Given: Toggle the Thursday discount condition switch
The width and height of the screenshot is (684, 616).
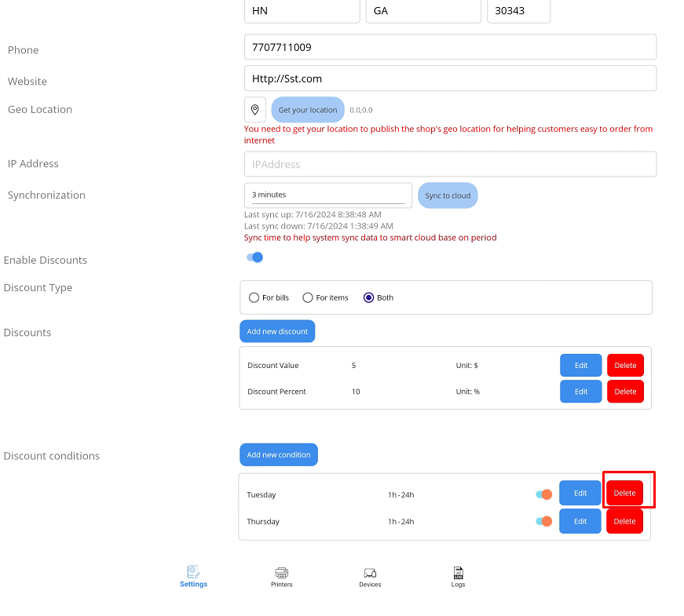Looking at the screenshot, I should pos(543,521).
